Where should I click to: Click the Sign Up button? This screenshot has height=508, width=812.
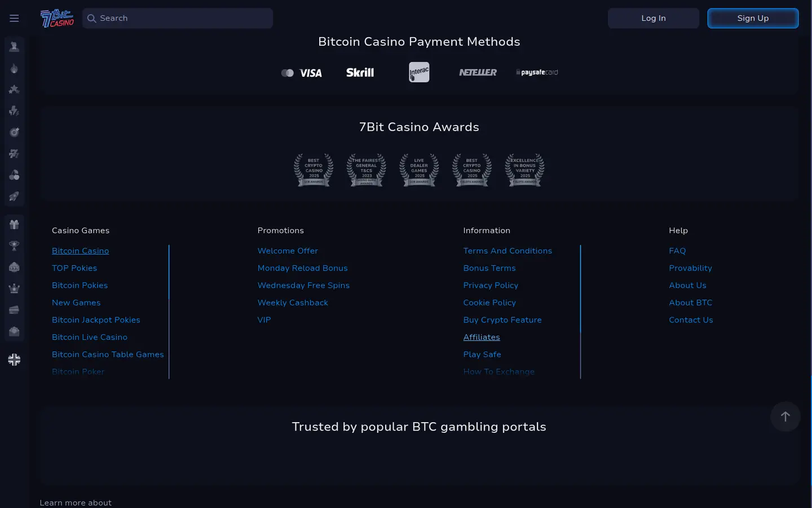coord(753,18)
